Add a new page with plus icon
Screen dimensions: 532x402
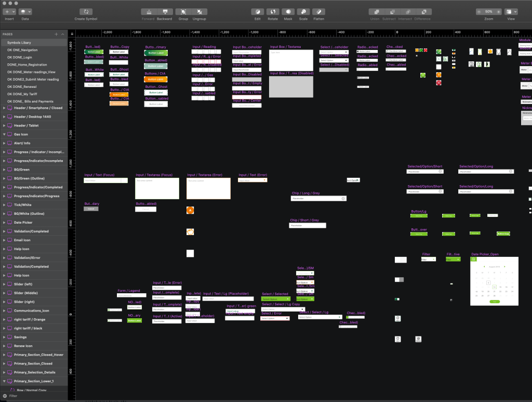point(56,34)
